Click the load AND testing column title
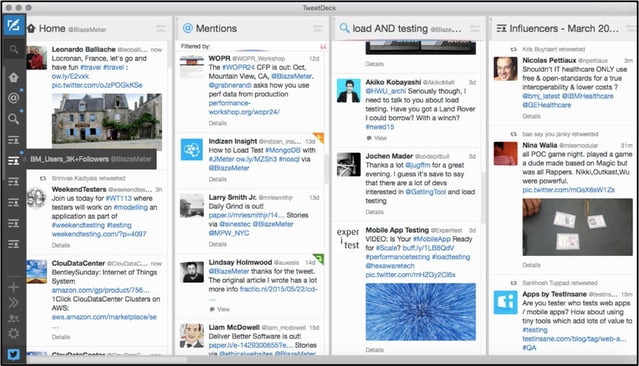 (390, 29)
